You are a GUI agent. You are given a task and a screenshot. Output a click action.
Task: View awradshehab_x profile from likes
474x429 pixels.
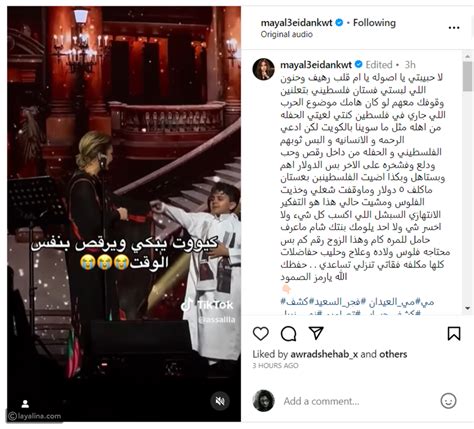(x=324, y=354)
